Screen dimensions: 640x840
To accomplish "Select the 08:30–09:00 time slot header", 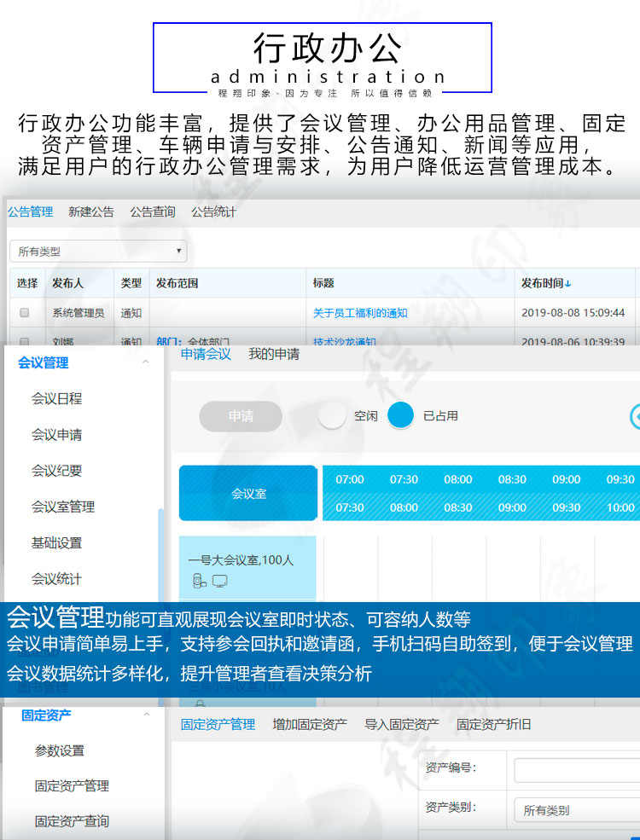I will 512,493.
